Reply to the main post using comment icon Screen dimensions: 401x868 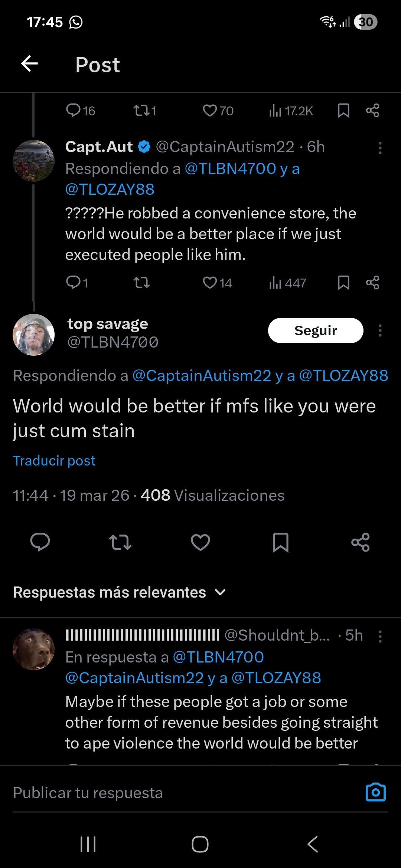pos(40,542)
